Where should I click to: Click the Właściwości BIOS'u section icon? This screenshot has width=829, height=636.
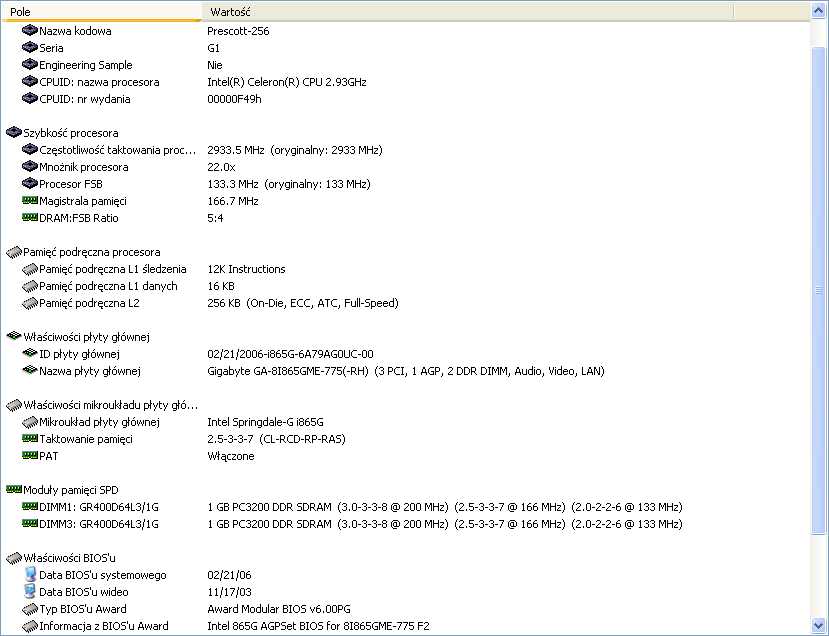(14, 558)
